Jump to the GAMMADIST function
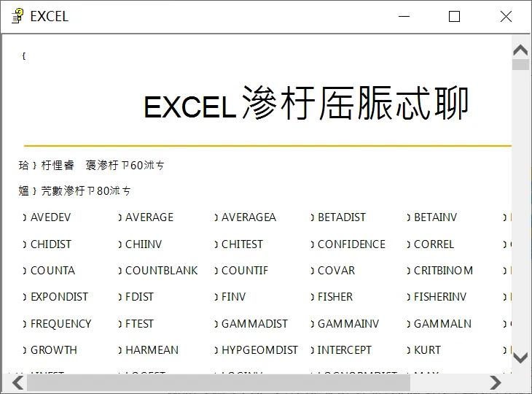Screen dimensions: 532x394 [x=254, y=324]
